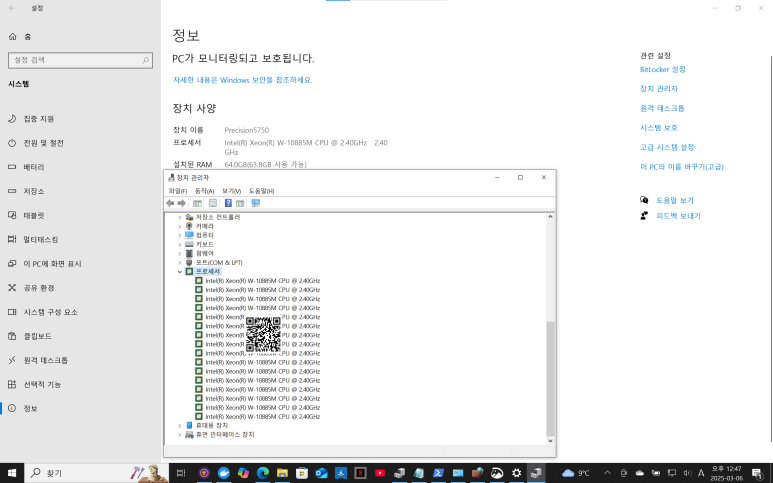Show hidden tray icons chevron

coord(607,473)
